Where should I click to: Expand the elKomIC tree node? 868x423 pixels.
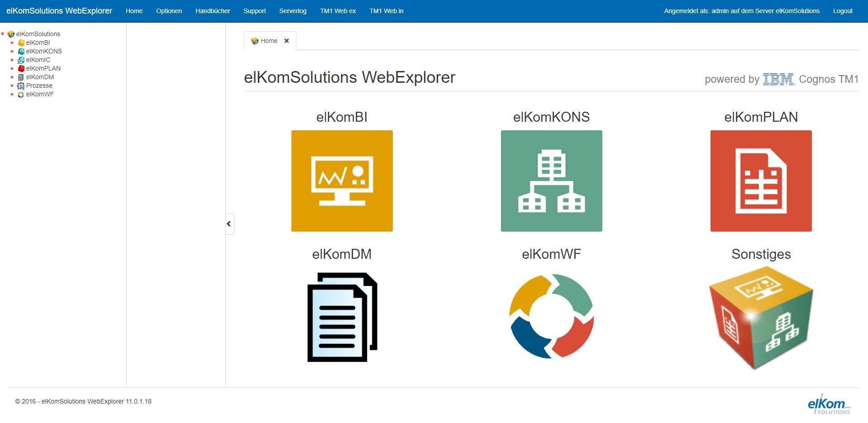12,60
